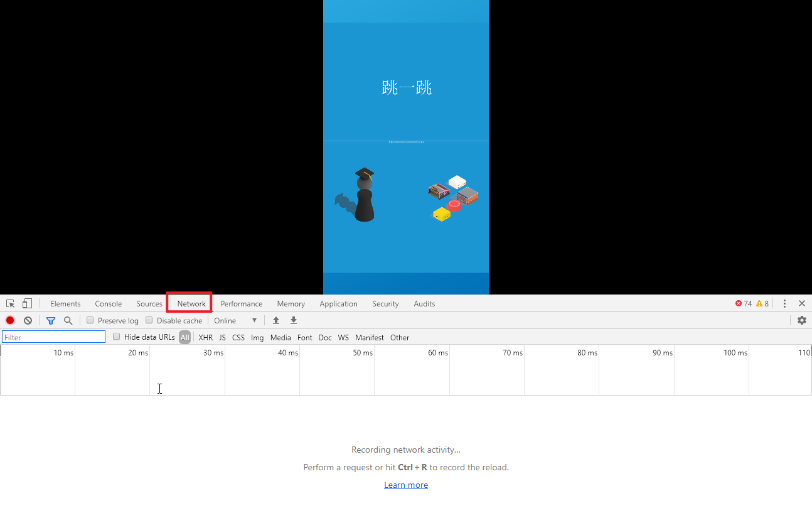Filter requests by Other
Image resolution: width=812 pixels, height=518 pixels.
400,337
